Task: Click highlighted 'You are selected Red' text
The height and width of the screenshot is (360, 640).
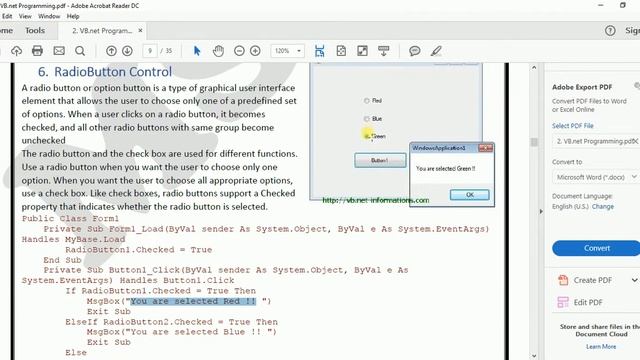Action: tap(193, 301)
